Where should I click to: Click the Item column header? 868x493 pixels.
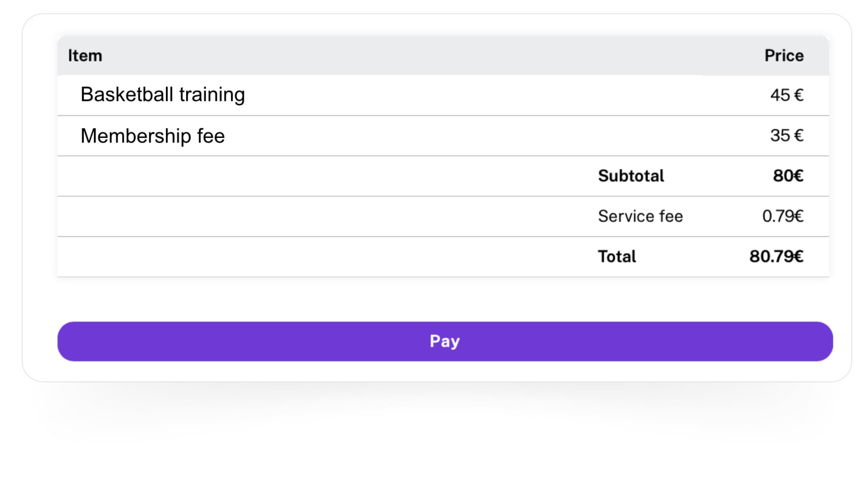tap(85, 55)
